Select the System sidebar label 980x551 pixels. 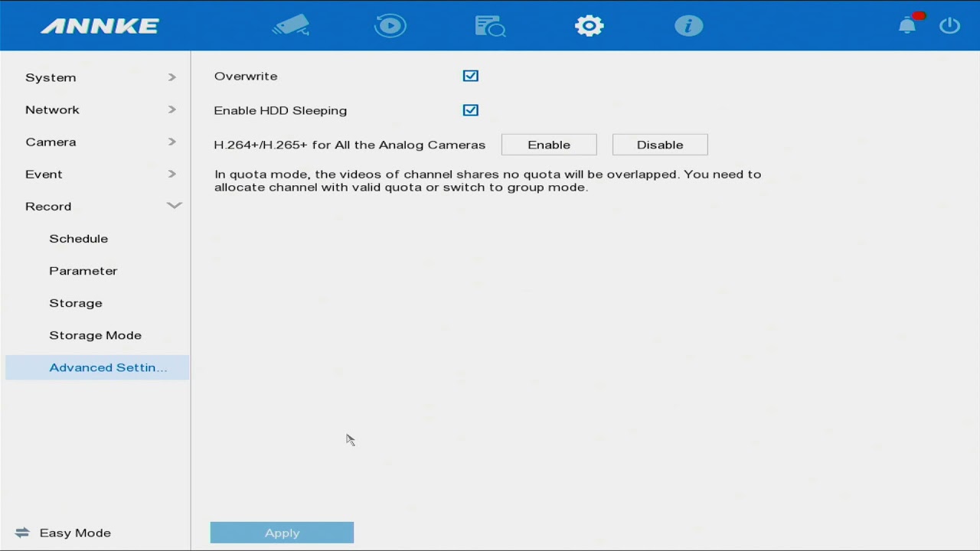click(51, 77)
